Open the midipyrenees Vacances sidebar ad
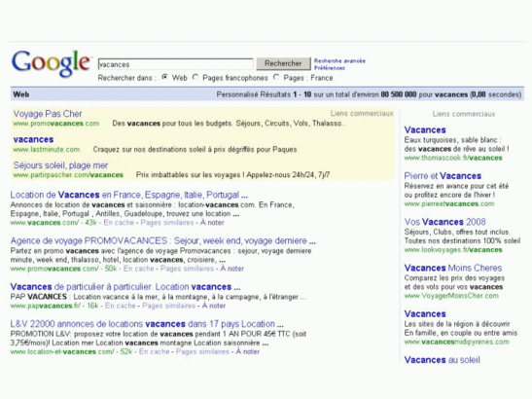 [x=425, y=313]
